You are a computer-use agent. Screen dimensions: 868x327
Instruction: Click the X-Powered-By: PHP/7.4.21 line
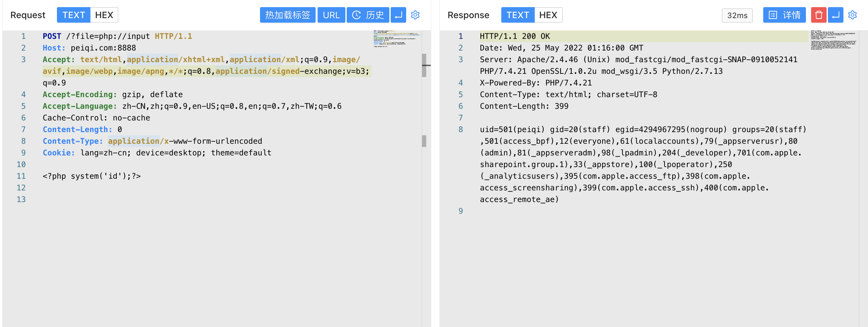(536, 83)
